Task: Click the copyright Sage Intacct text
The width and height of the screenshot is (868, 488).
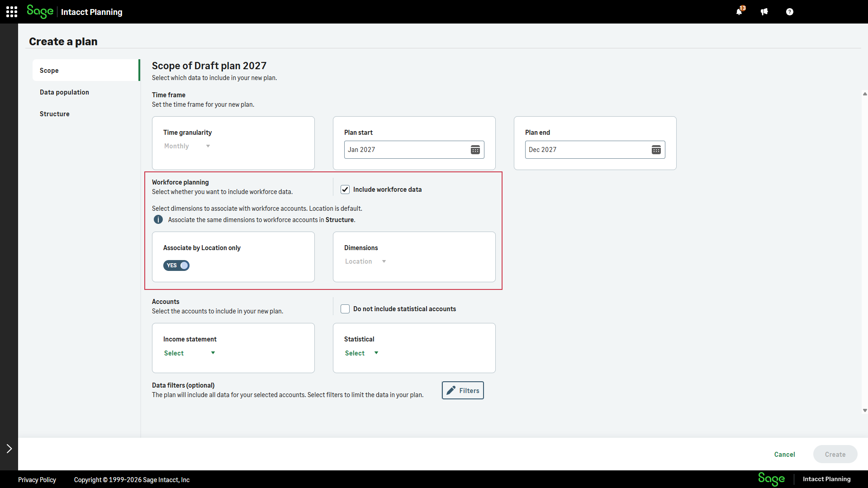Action: 132,480
